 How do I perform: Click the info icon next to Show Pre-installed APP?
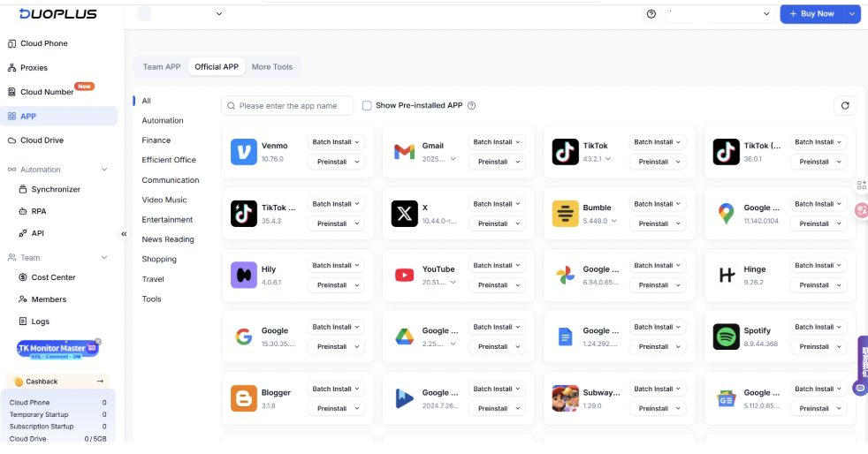[472, 106]
